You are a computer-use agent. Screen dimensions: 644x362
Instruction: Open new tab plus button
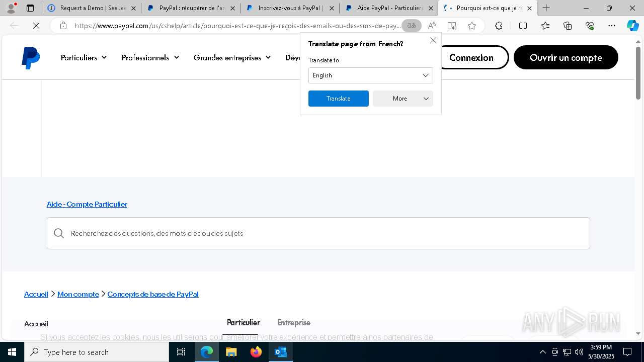pyautogui.click(x=546, y=8)
